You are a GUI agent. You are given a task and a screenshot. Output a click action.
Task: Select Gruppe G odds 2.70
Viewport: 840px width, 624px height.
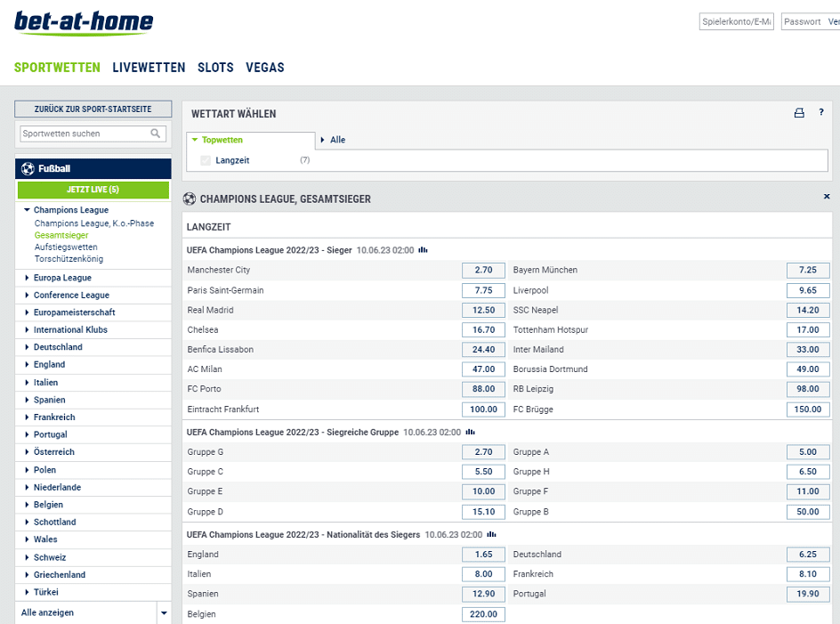click(483, 452)
